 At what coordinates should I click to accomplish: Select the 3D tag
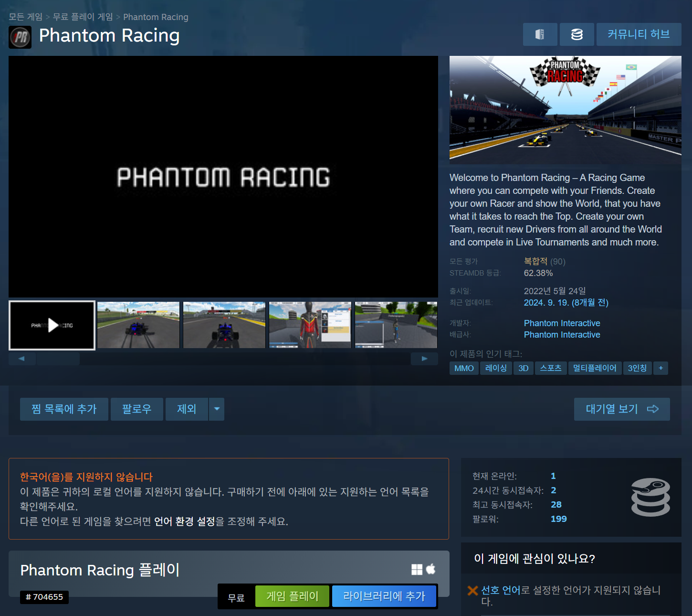point(524,368)
